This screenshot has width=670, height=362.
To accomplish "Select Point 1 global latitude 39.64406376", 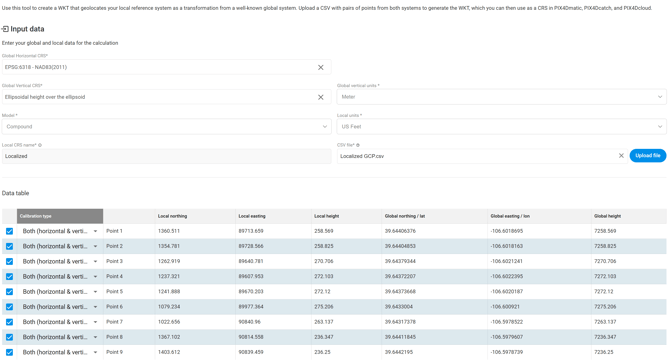I will [400, 231].
